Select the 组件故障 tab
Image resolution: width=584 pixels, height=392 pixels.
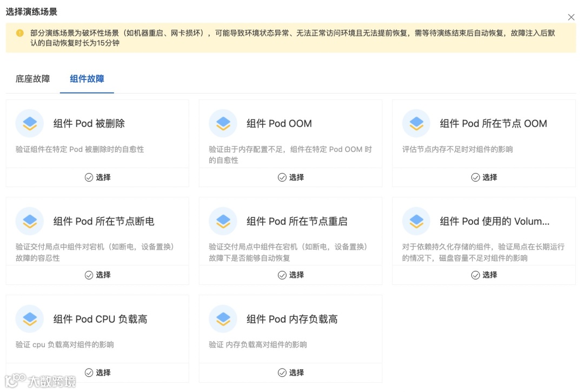87,79
